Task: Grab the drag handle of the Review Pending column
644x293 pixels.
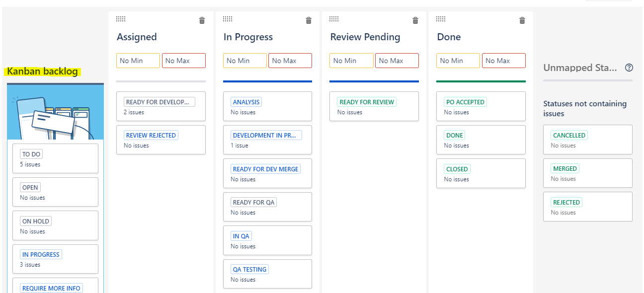Action: pyautogui.click(x=334, y=19)
